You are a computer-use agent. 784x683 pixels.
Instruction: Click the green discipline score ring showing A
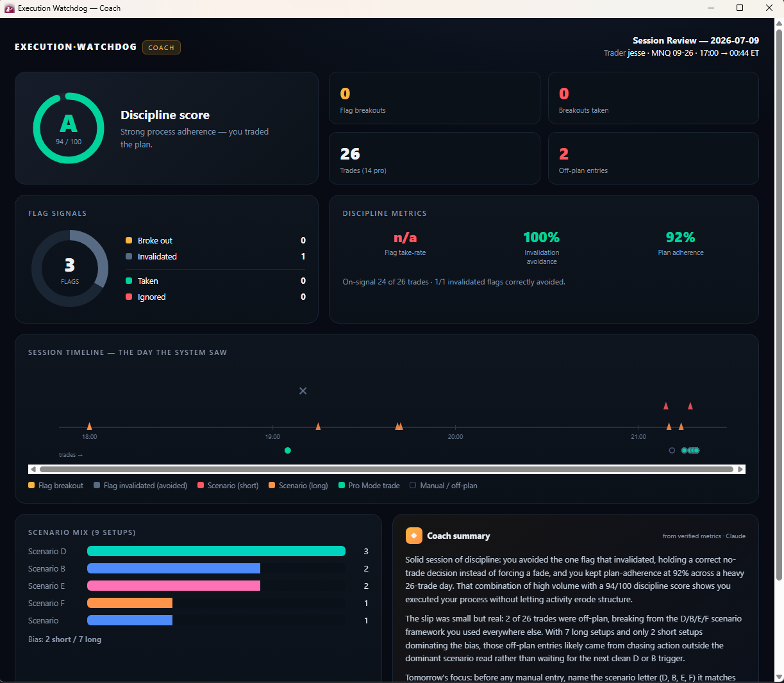(69, 128)
